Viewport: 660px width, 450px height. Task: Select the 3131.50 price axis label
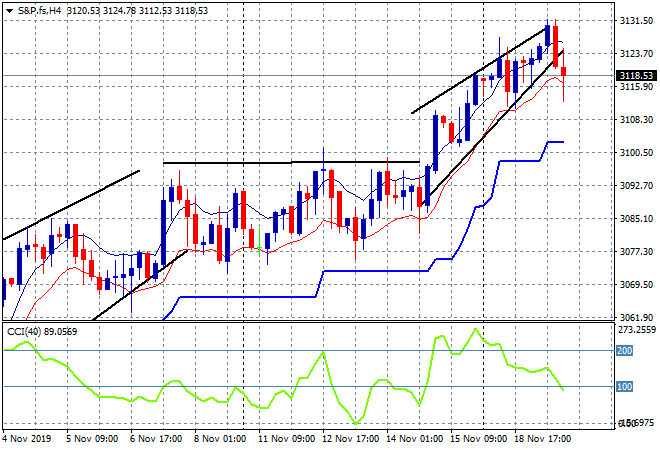pyautogui.click(x=636, y=21)
